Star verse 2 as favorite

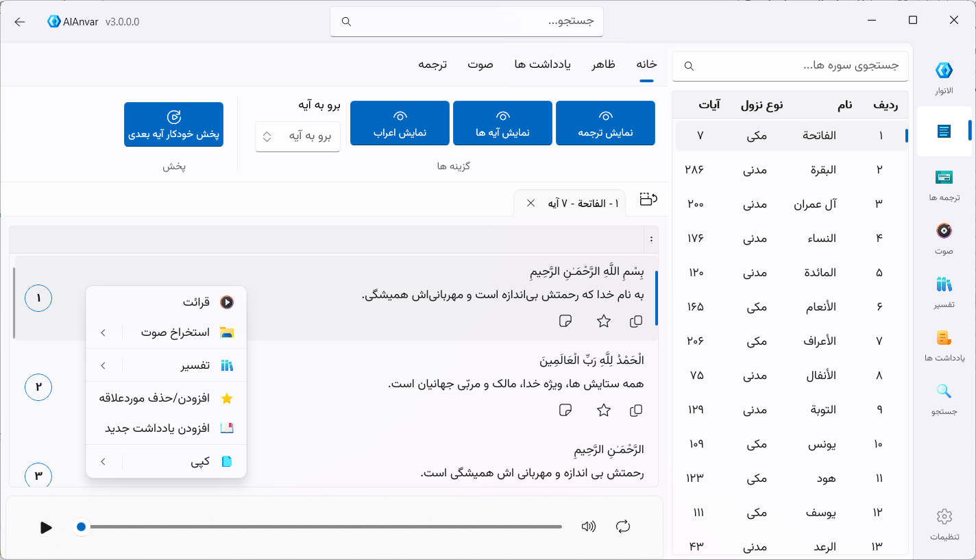pyautogui.click(x=604, y=410)
